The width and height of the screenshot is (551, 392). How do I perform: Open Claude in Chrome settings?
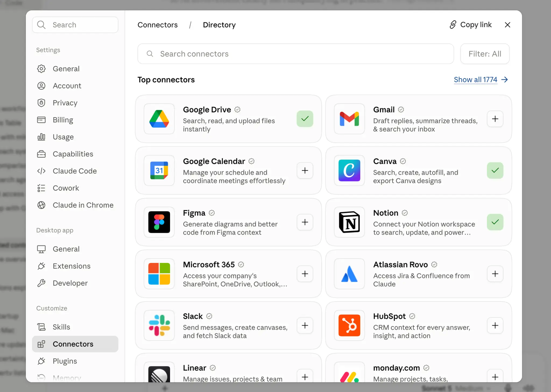[75, 205]
